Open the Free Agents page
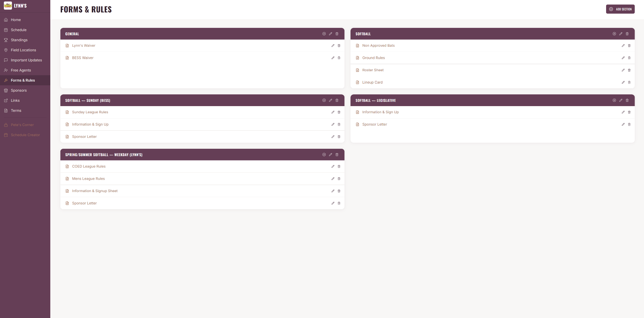 coord(25,70)
